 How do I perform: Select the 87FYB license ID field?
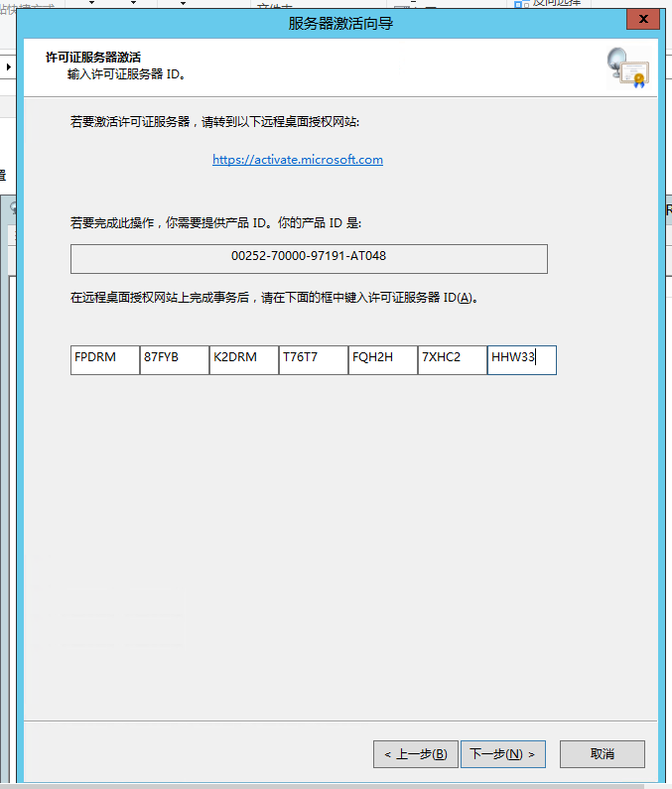(175, 360)
